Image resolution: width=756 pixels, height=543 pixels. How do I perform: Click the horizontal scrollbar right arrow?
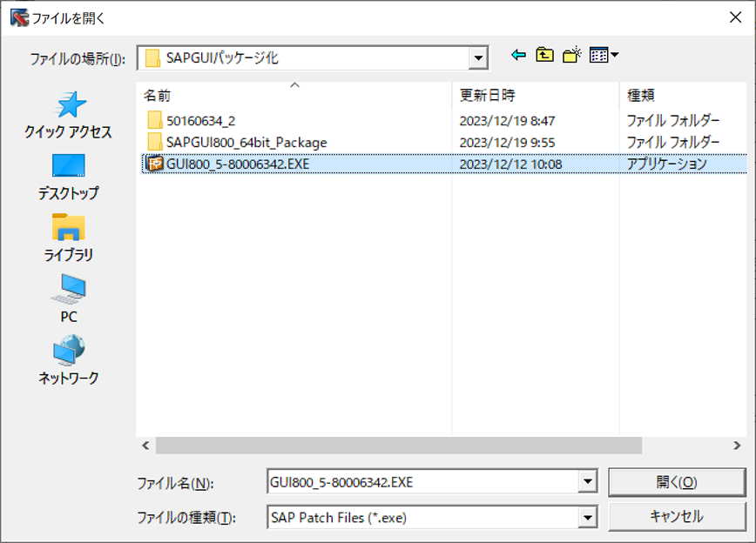click(737, 446)
